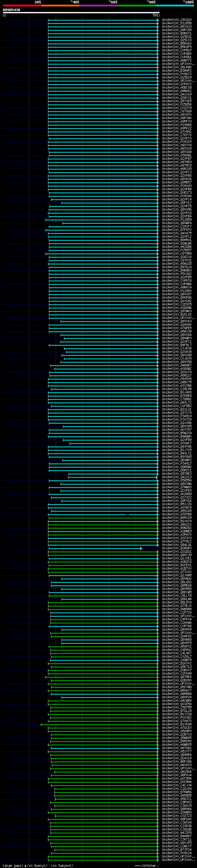Select hit UniRef100_Q2JXE1
Image resolution: width=197 pixels, height=868 pixels.
[177, 559]
